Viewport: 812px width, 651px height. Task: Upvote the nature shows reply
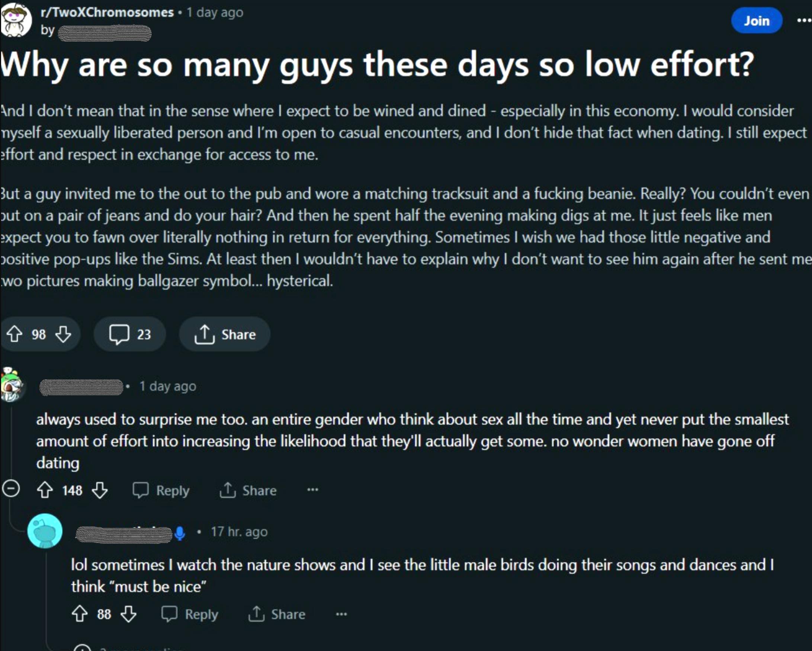(x=80, y=614)
